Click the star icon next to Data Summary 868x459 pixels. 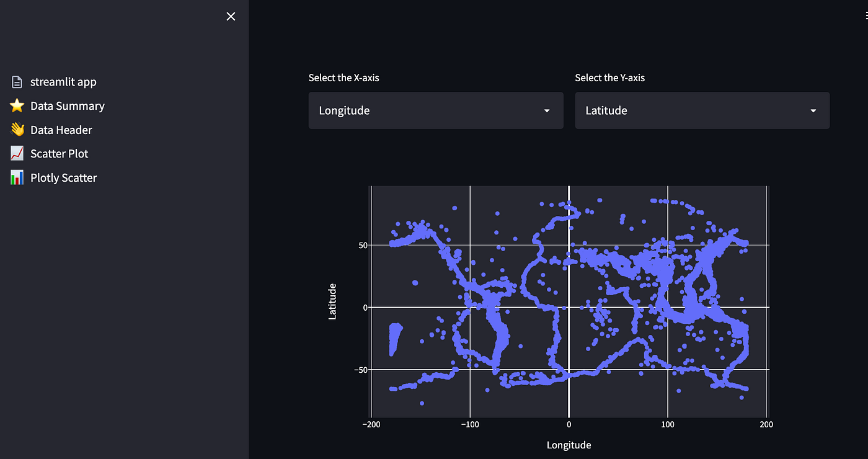(16, 105)
